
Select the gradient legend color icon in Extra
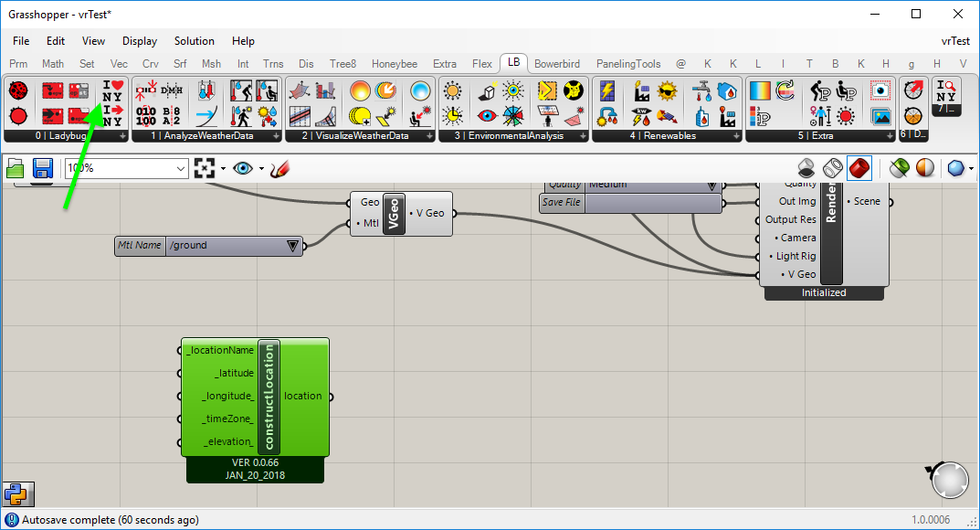point(760,90)
